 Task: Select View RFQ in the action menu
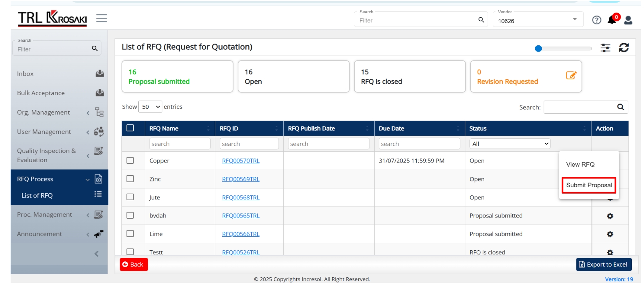click(x=580, y=164)
